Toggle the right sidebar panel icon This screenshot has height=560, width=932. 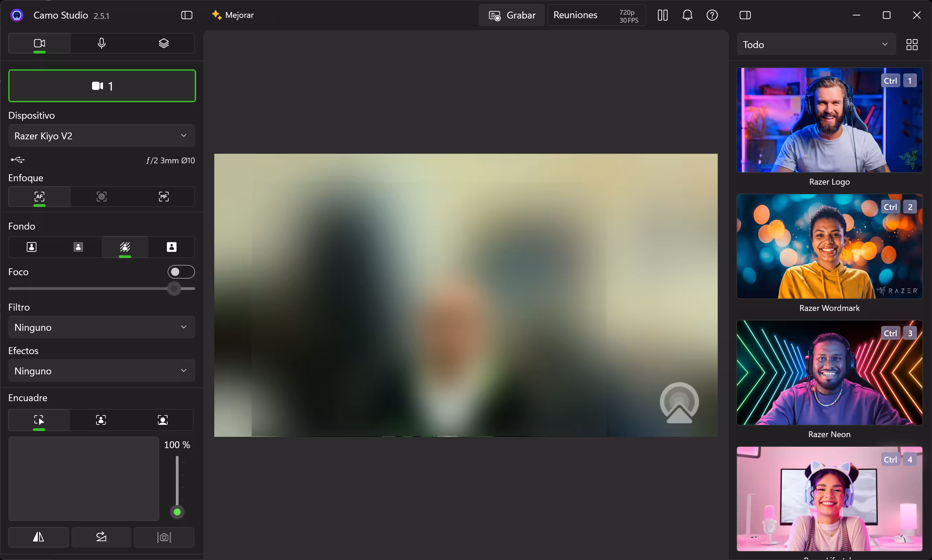coord(745,15)
